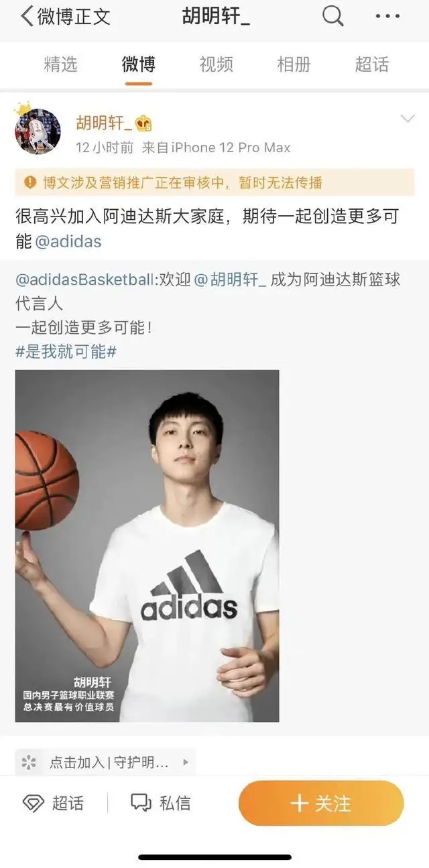Tap the 私信 chat bubble icon
The width and height of the screenshot is (429, 868).
tap(141, 803)
